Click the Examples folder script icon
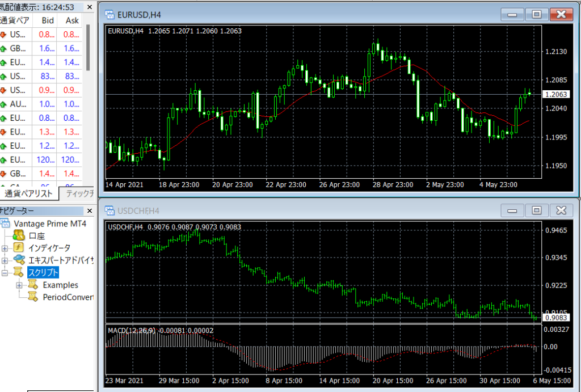This screenshot has height=392, width=581. pos(33,285)
